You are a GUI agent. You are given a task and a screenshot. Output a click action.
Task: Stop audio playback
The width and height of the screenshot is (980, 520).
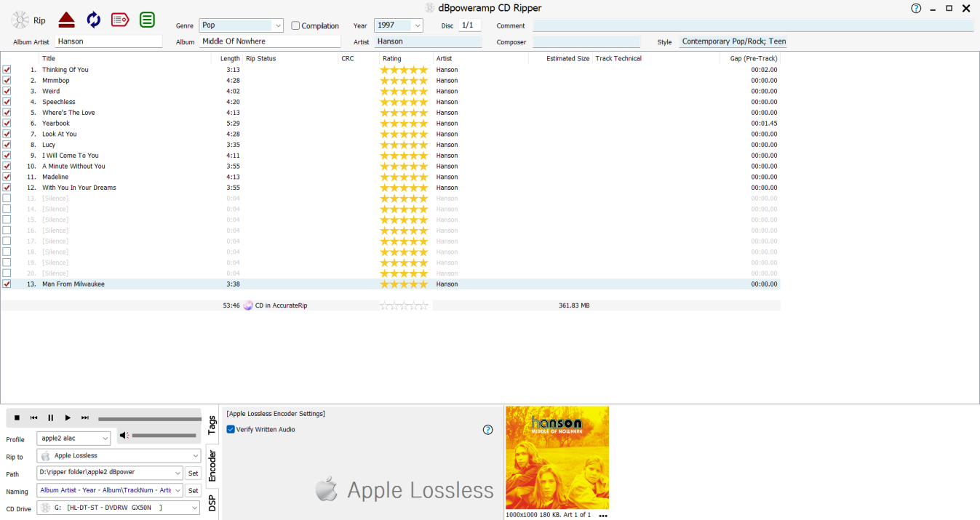[x=17, y=417]
